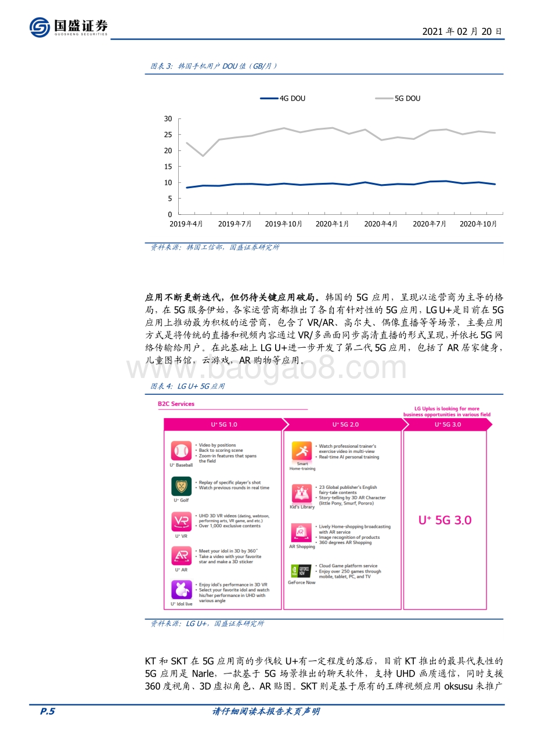Click paragraph starting 'KT和SKT在5G应用'
The image size is (534, 756).
point(324,674)
